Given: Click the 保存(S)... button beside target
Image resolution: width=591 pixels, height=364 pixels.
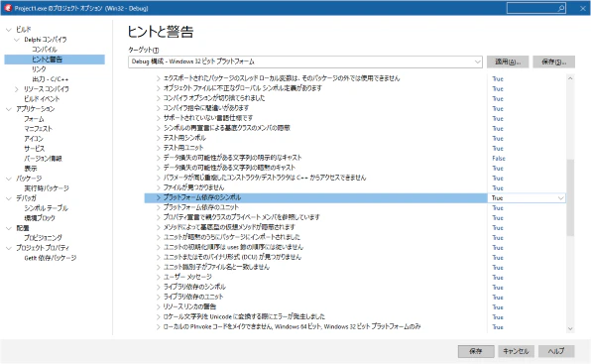Looking at the screenshot, I should (553, 61).
